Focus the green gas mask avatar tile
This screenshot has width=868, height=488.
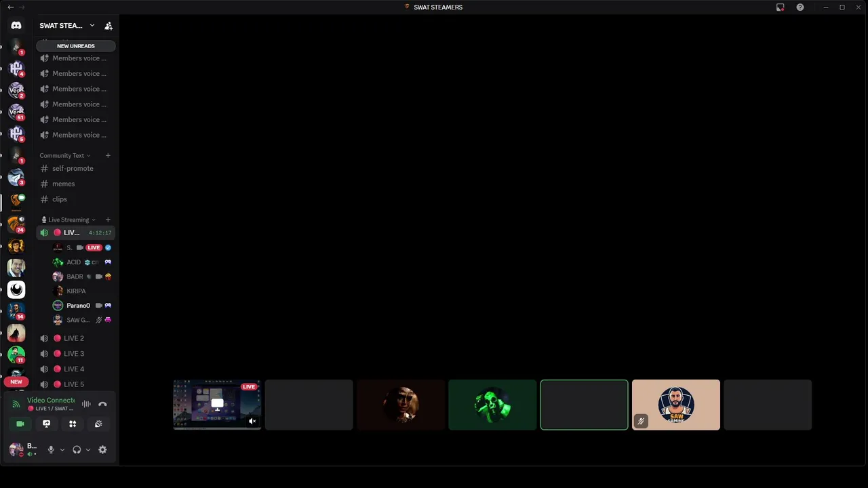pos(492,405)
